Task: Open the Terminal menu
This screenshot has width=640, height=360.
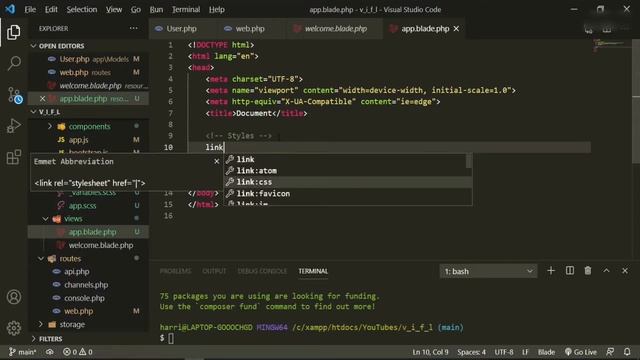Action: (x=186, y=9)
